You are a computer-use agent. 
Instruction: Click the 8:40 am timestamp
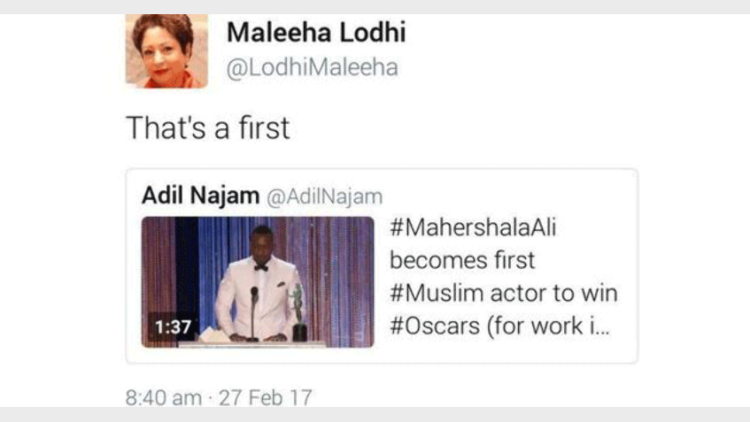pos(162,398)
